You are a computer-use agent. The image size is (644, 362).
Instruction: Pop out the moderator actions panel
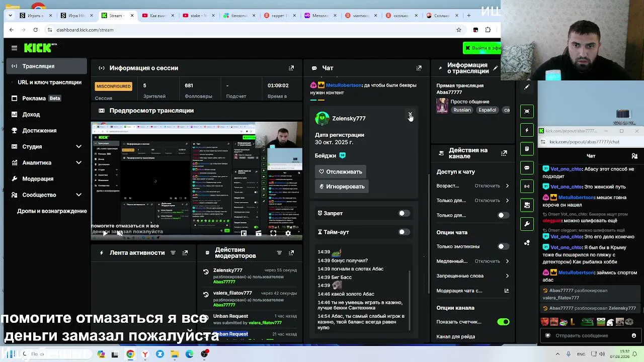point(291,252)
